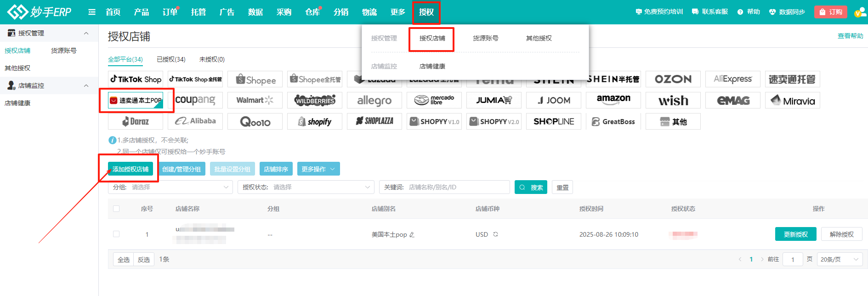Refresh the USD store currency

click(495, 234)
